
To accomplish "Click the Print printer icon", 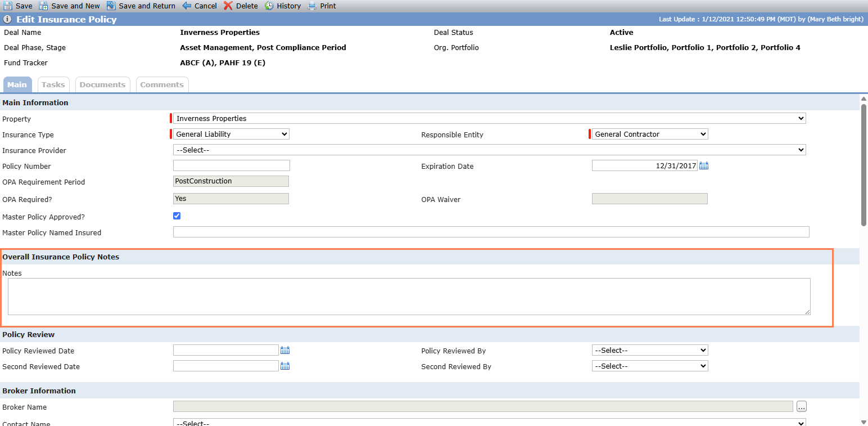I will 312,6.
